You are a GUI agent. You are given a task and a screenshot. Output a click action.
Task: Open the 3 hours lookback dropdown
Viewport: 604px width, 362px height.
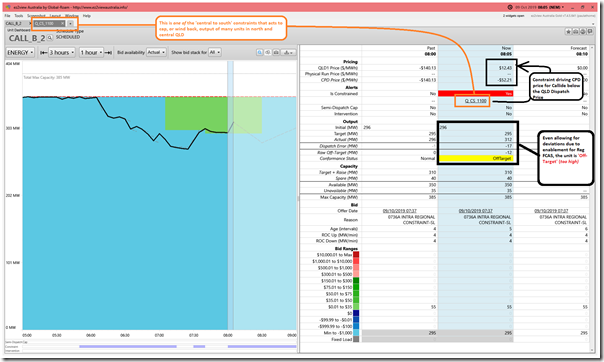point(62,52)
